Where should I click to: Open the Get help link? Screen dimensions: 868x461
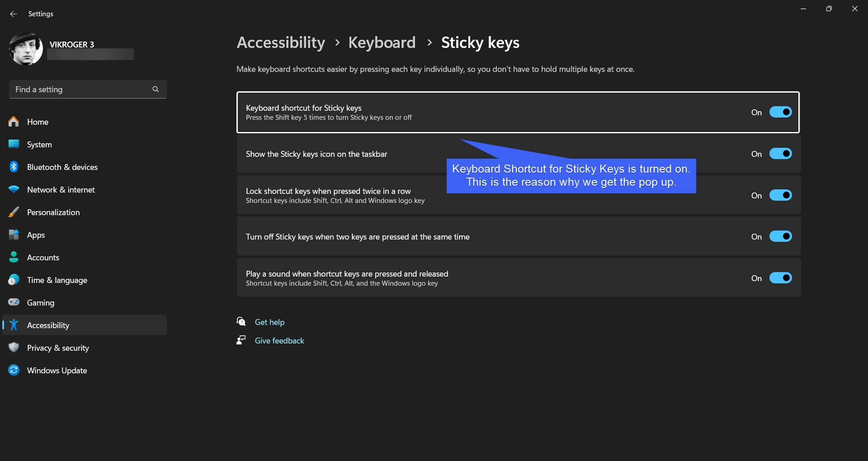[x=269, y=322]
